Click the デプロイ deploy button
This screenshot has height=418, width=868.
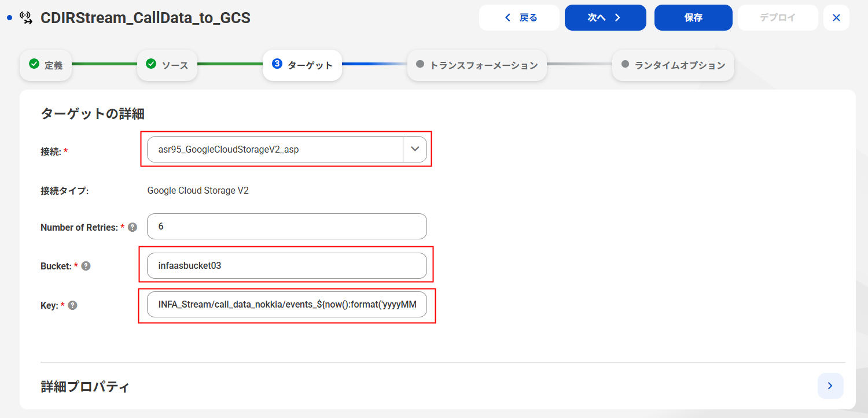click(778, 18)
